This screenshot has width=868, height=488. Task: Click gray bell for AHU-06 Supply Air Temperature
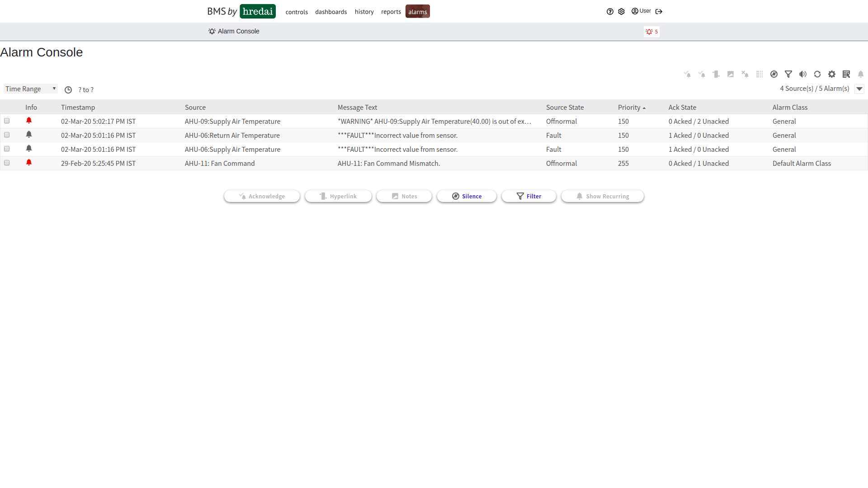(29, 149)
